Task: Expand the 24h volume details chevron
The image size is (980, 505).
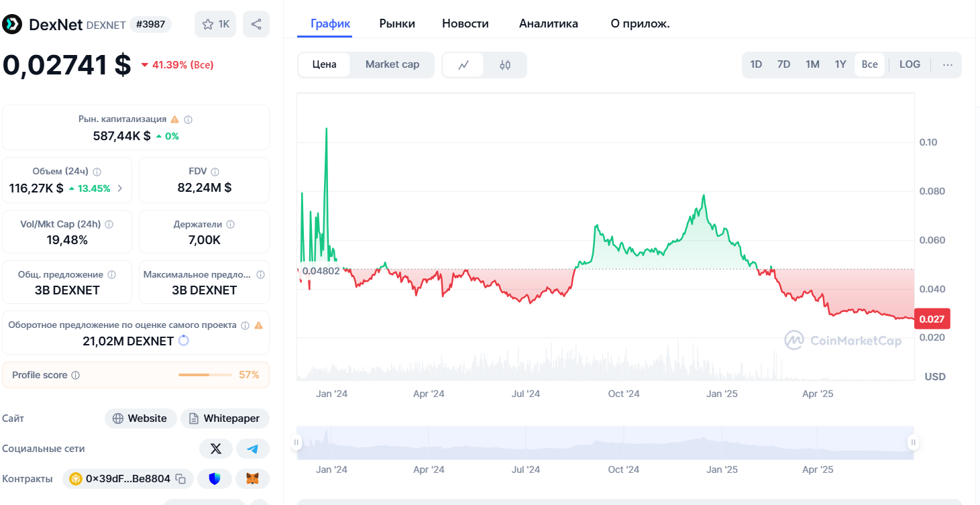Action: pos(120,188)
